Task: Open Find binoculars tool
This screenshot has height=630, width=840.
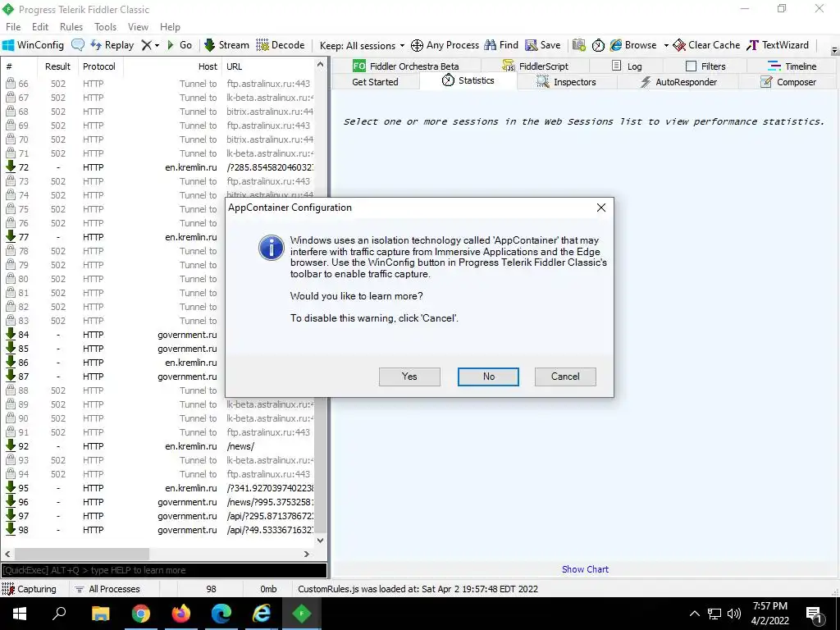Action: [x=501, y=45]
